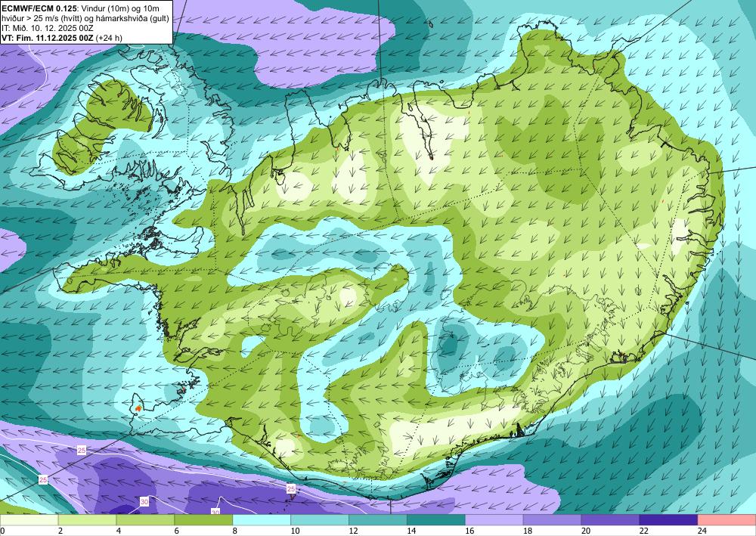The width and height of the screenshot is (756, 536).
Task: Select the 18–20 m/s purple legend swatch
Action: [552, 520]
